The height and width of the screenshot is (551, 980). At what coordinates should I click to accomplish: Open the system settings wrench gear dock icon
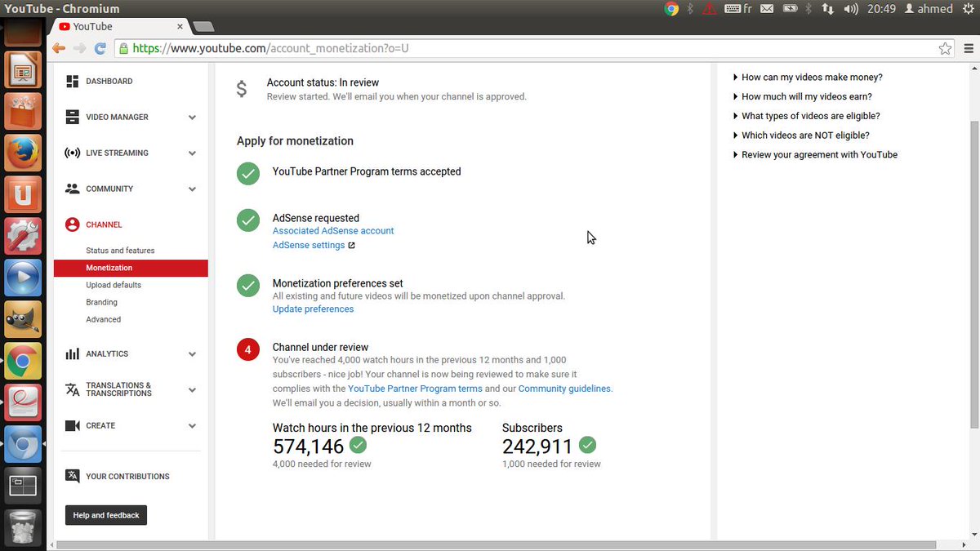23,235
